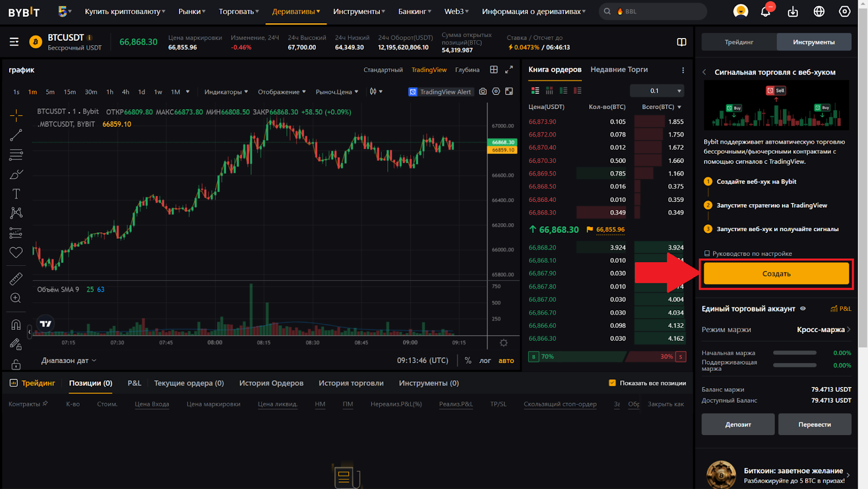
Task: Toggle the magnet mode icon
Action: coord(16,325)
